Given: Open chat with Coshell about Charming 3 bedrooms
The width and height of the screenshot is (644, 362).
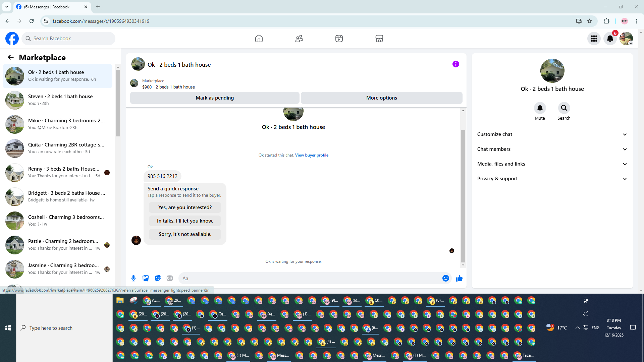Looking at the screenshot, I should tap(57, 221).
